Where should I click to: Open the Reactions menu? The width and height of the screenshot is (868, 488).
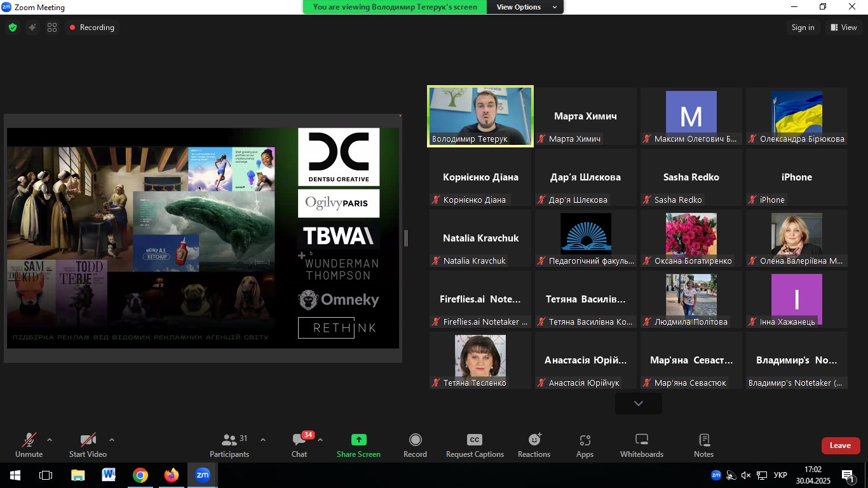point(534,445)
